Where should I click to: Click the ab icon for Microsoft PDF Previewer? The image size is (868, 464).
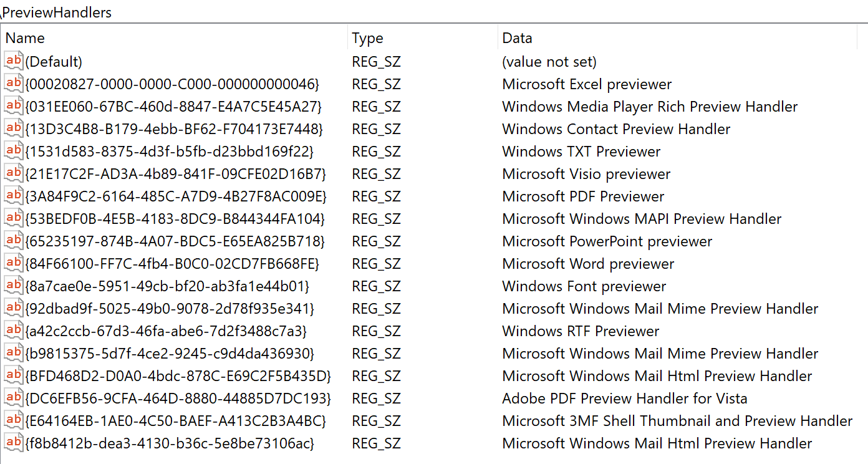tap(13, 196)
